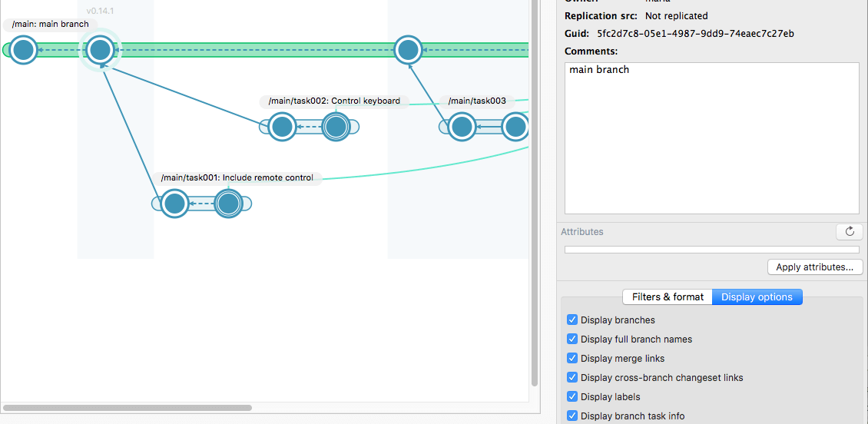Screen dimensions: 868x424
Task: Click the Attributes section header
Action: [x=581, y=232]
